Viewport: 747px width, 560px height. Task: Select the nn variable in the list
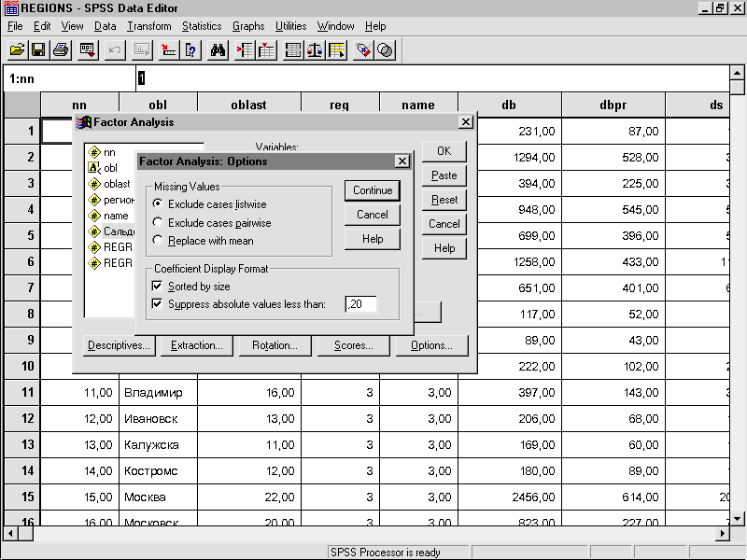[x=109, y=152]
